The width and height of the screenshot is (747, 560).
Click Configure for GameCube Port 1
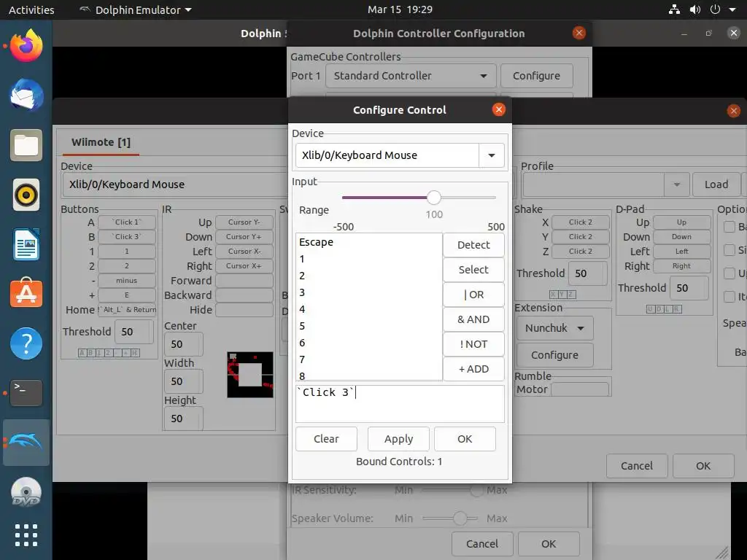(536, 76)
